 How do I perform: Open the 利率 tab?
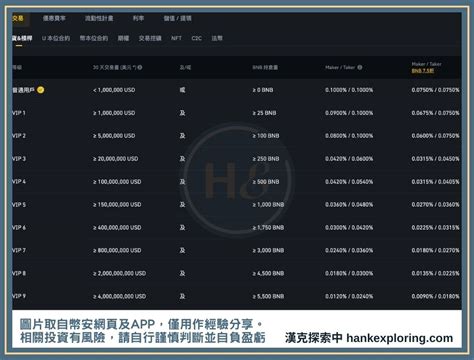138,18
